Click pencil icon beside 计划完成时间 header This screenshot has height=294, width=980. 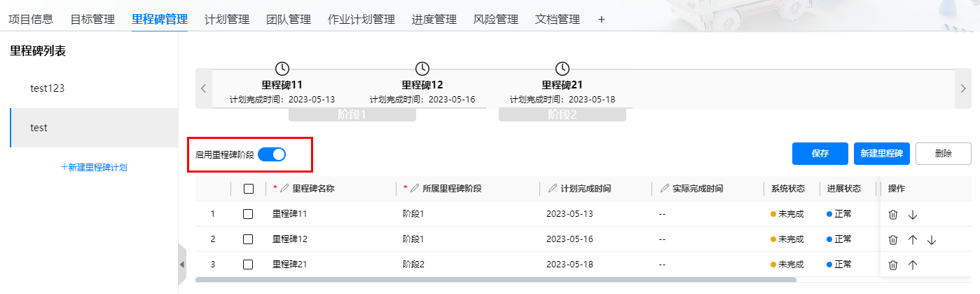553,189
